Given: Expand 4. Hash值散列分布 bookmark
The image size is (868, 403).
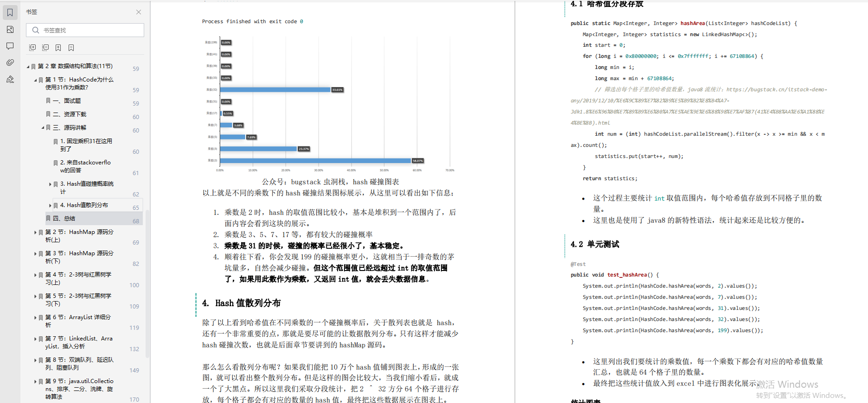Looking at the screenshot, I should point(50,205).
